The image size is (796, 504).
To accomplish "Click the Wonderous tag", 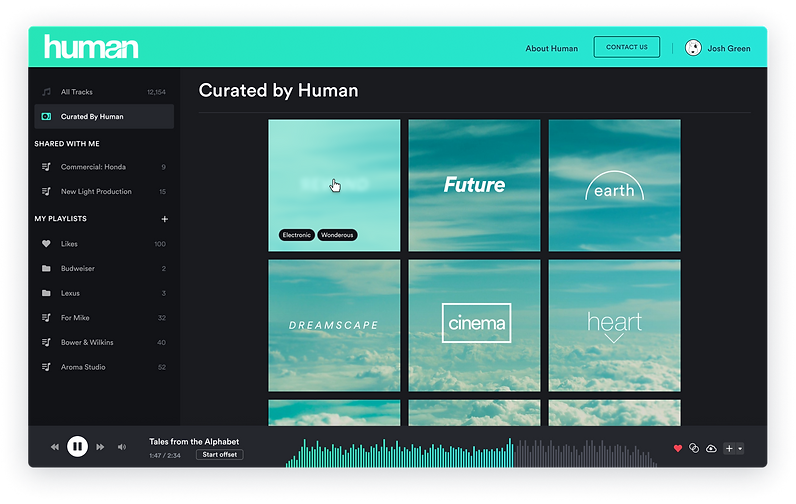I will tap(337, 235).
